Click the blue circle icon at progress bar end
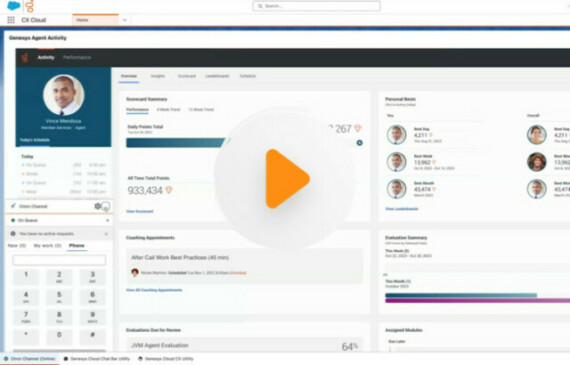 pyautogui.click(x=360, y=143)
